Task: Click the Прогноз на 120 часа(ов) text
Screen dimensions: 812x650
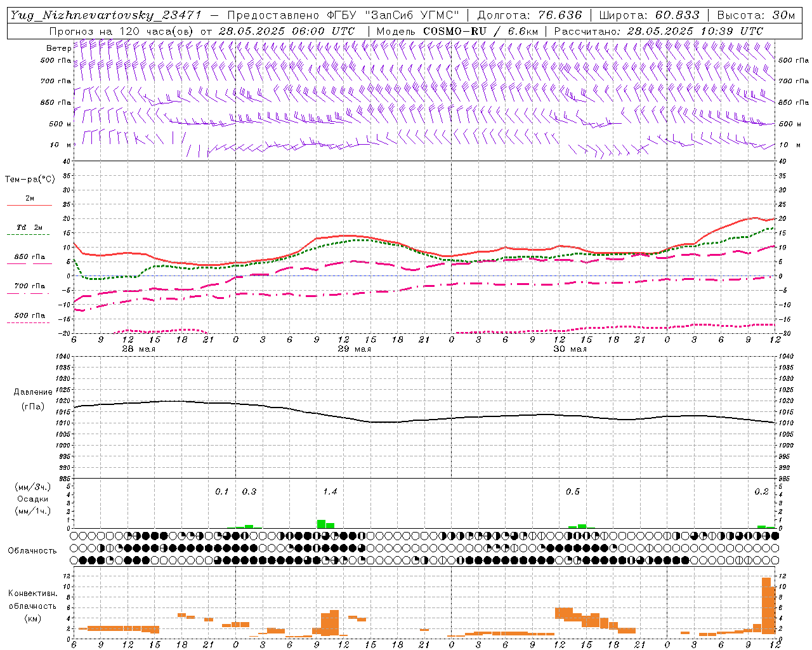Action: (122, 31)
